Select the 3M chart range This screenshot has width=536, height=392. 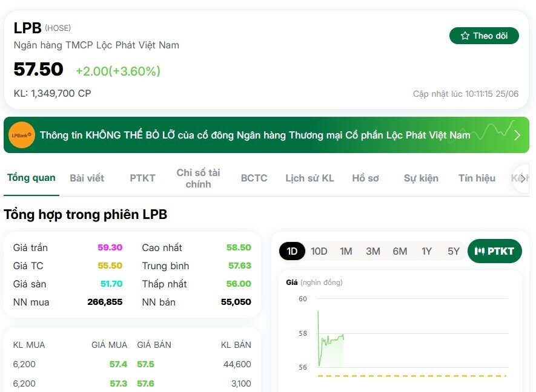tap(373, 251)
